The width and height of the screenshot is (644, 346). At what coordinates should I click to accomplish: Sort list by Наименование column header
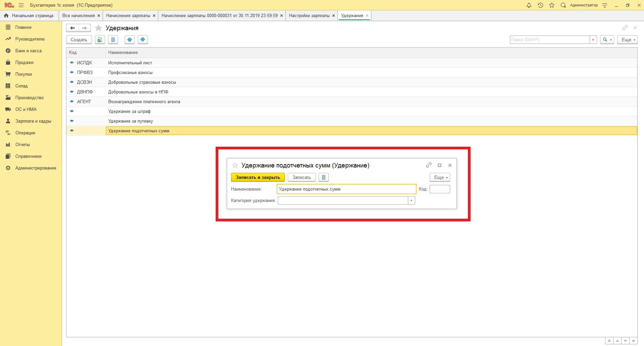371,52
